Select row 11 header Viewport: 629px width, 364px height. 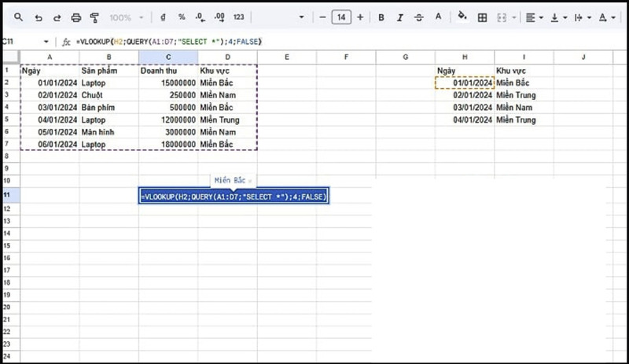click(11, 195)
